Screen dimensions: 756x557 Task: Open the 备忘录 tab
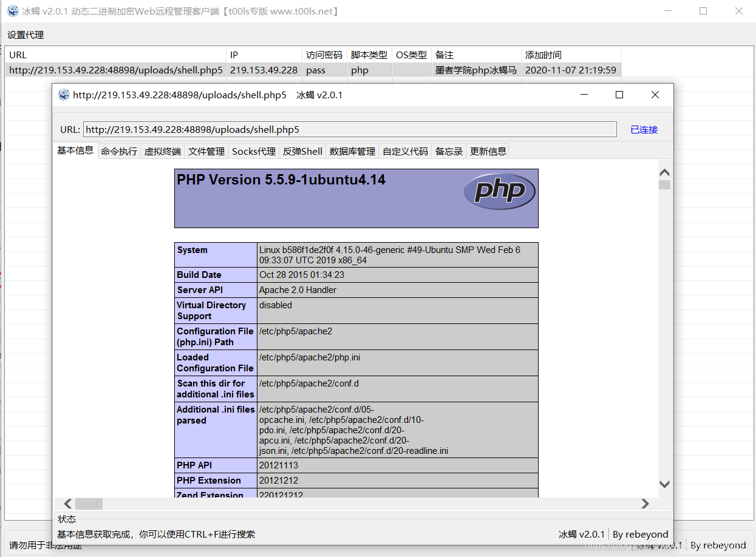pos(449,151)
